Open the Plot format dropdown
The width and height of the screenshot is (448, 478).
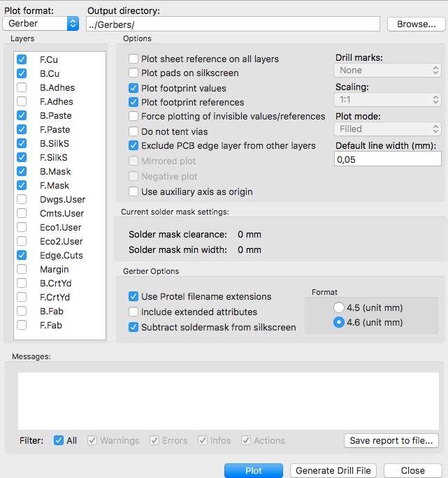41,24
